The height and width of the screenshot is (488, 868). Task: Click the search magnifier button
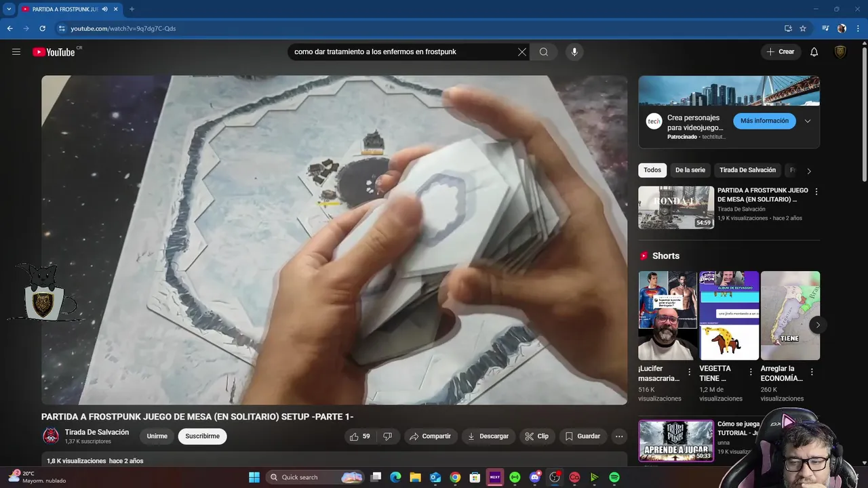coord(544,52)
